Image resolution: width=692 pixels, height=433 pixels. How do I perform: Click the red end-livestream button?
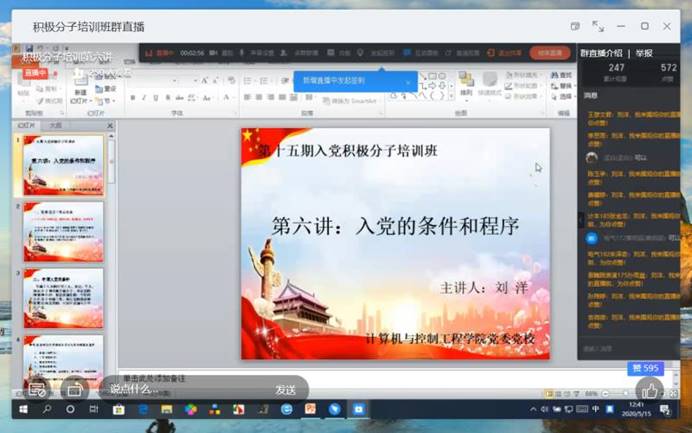coord(550,53)
